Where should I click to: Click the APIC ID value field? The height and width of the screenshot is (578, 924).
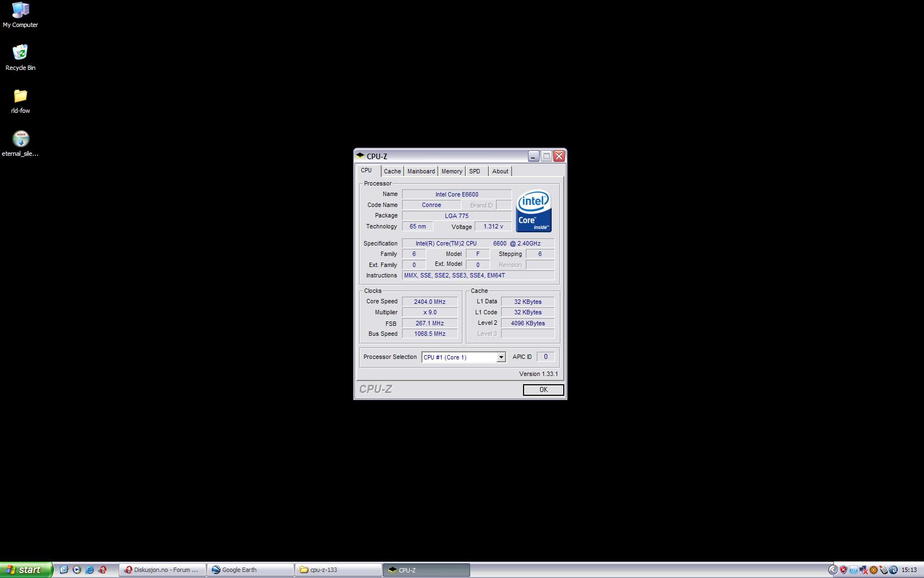click(546, 357)
